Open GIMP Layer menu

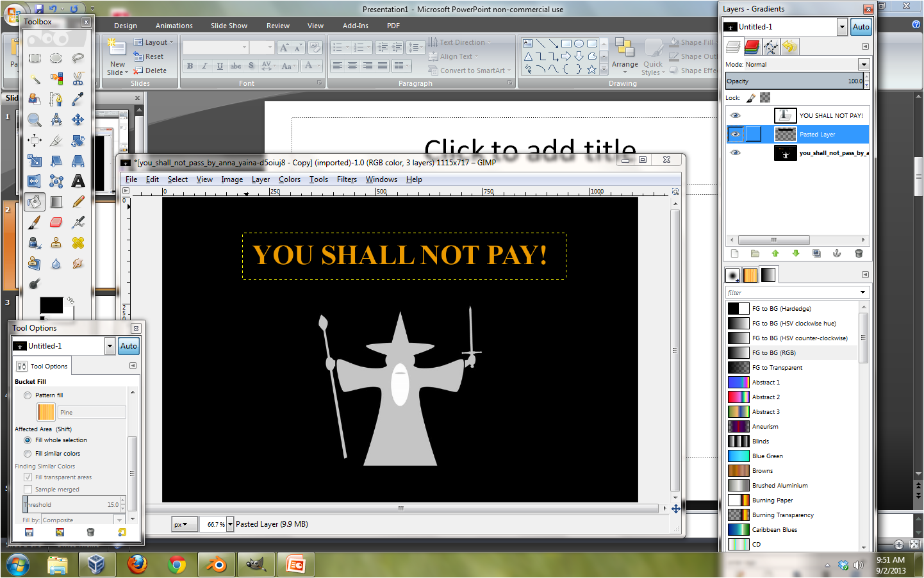point(261,179)
